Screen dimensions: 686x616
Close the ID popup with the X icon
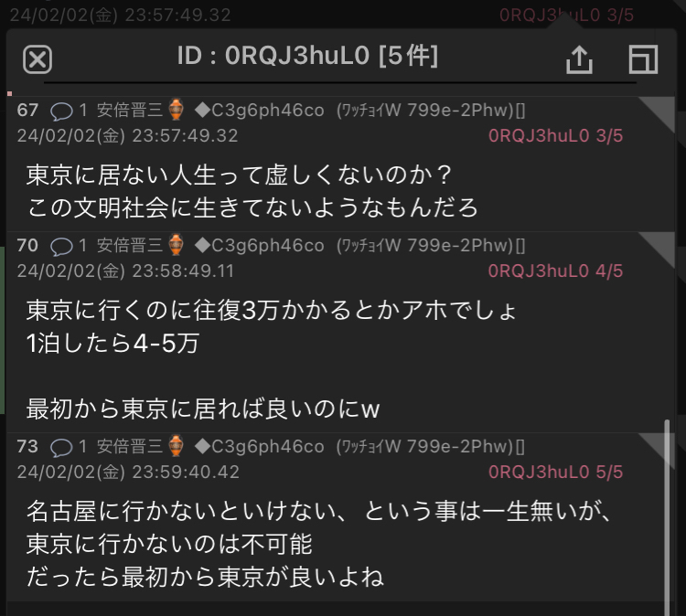38,59
